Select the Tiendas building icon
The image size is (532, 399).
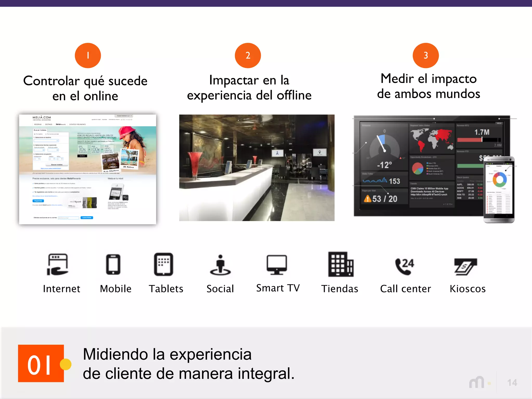point(341,264)
